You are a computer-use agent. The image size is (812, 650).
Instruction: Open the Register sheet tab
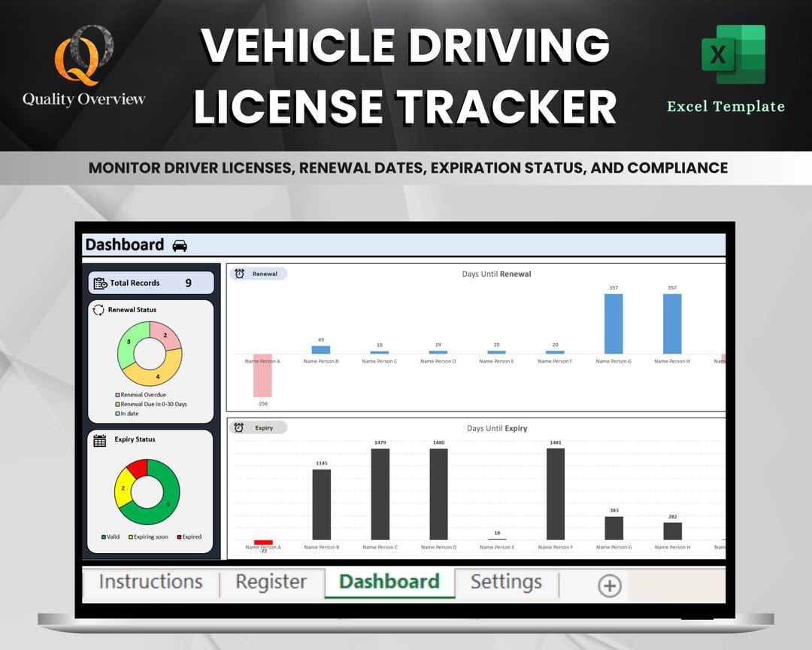270,582
